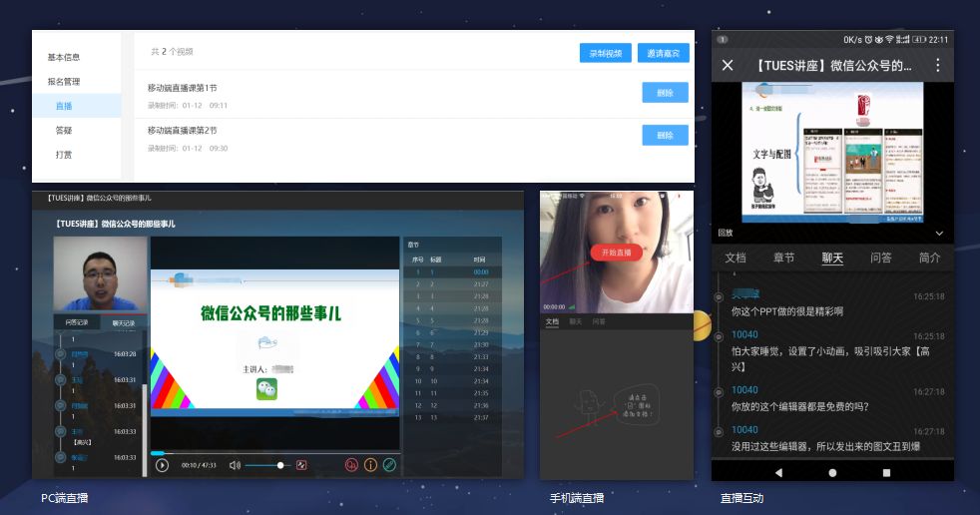Toggle the red fullscreen icon in PC player
Image resolution: width=980 pixels, height=515 pixels.
[301, 465]
